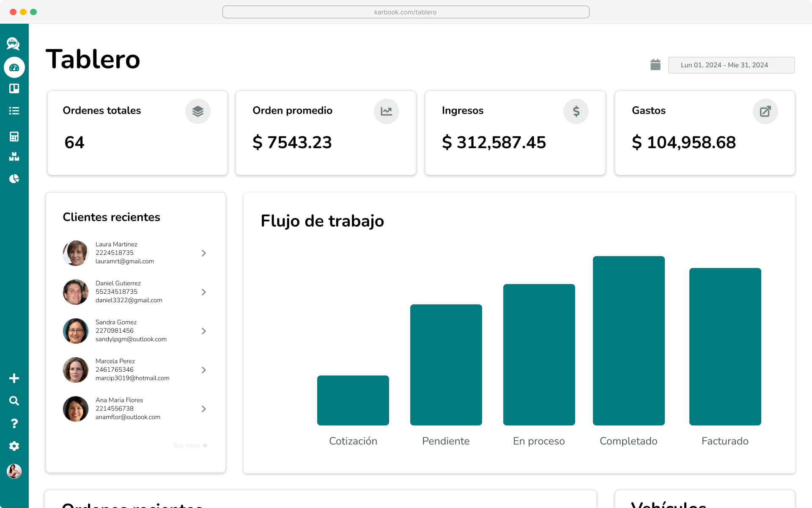This screenshot has height=508, width=812.
Task: Expand Laura Martinez client chevron
Action: (x=204, y=253)
